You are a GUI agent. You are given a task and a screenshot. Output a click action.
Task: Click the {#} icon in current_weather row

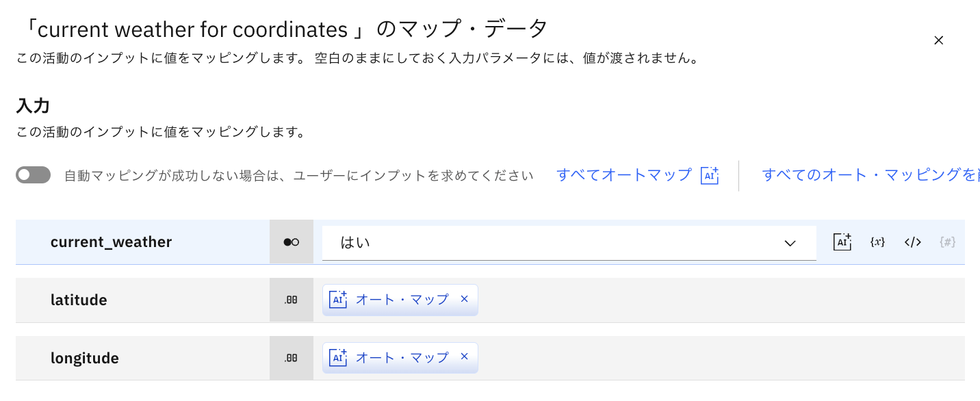click(x=948, y=242)
